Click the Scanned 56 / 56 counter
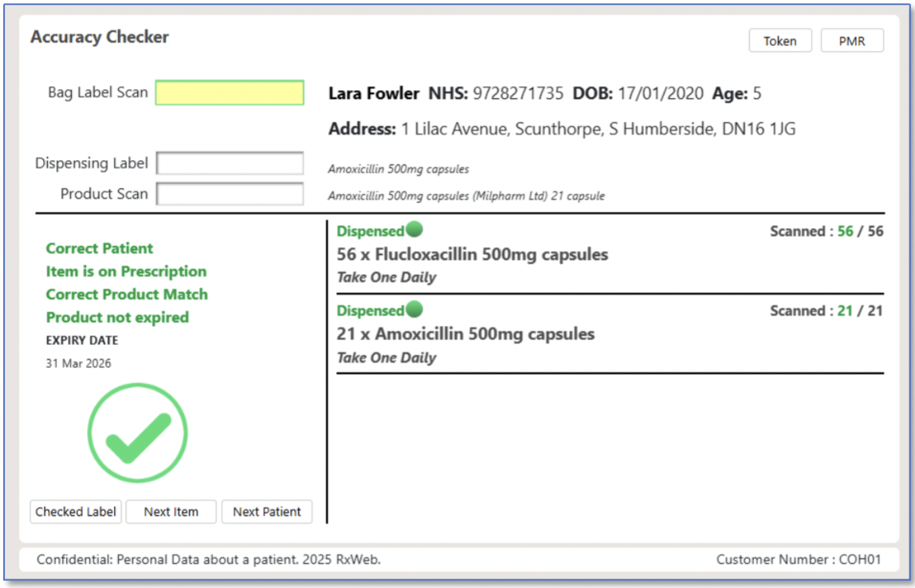 click(x=826, y=232)
